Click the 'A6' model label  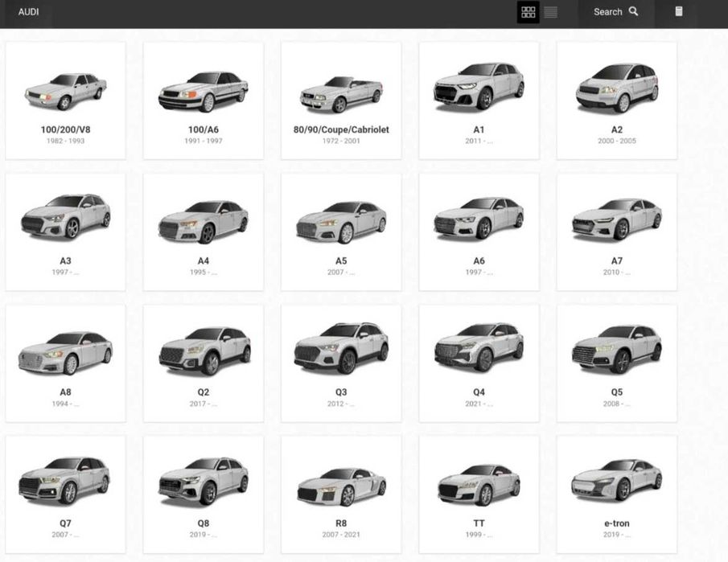pyautogui.click(x=479, y=260)
